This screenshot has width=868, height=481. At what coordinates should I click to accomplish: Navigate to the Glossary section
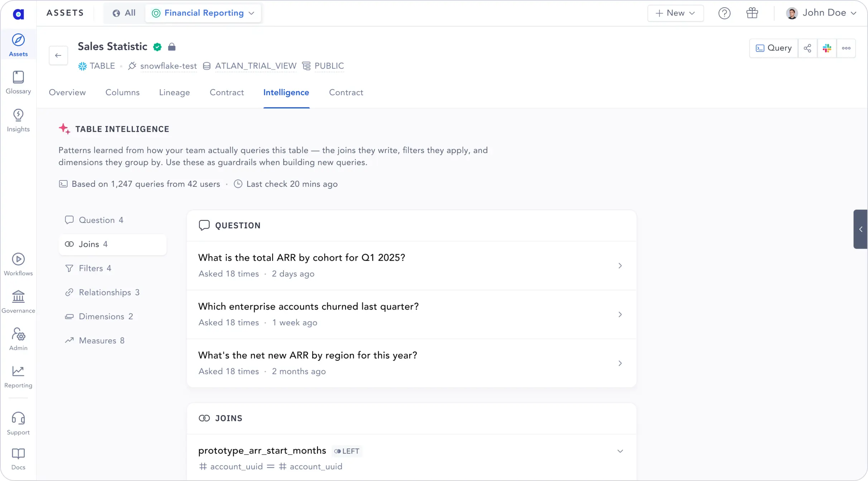click(x=18, y=82)
